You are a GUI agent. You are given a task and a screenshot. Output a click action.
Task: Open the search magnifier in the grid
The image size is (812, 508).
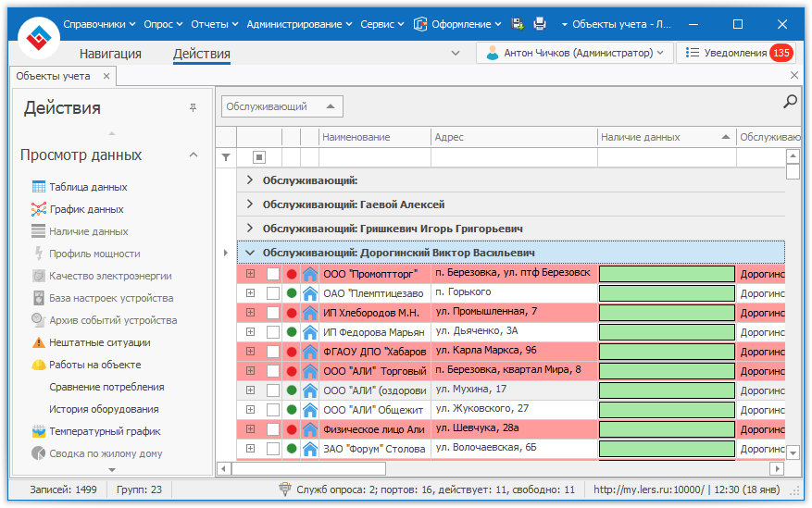(790, 103)
